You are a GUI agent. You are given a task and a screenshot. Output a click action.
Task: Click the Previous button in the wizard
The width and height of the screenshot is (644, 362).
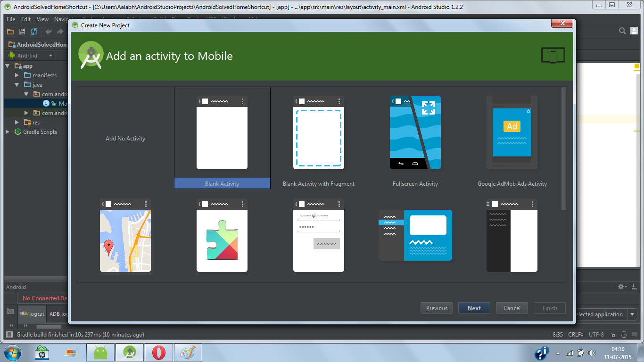pos(436,308)
